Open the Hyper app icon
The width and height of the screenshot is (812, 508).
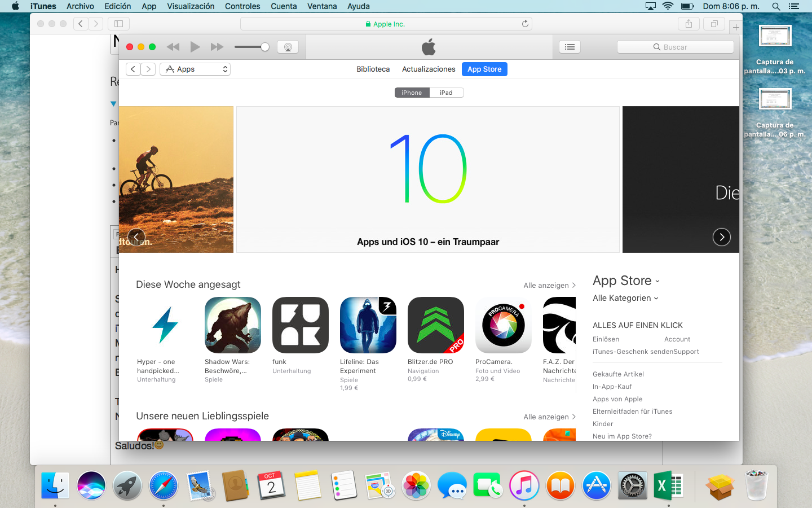pyautogui.click(x=165, y=325)
